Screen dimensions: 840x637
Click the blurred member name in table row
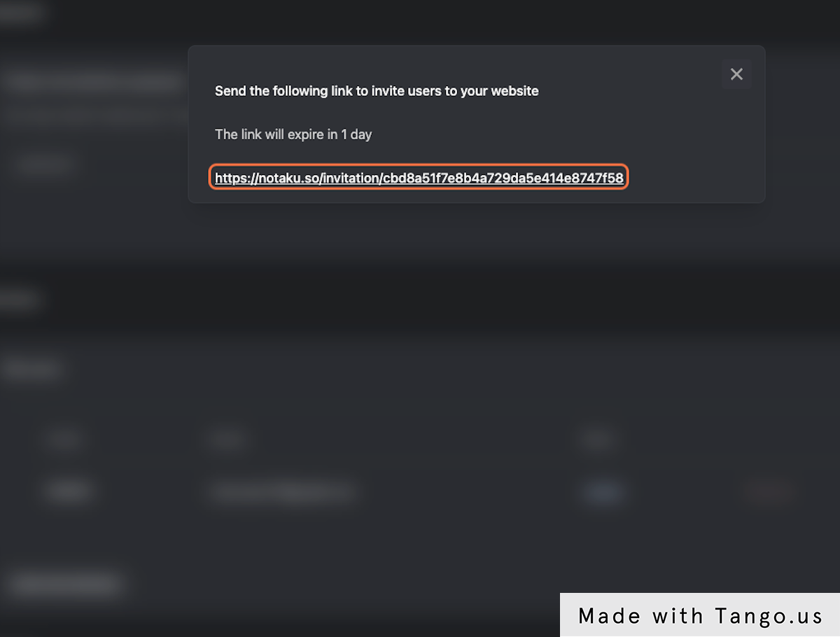pyautogui.click(x=69, y=491)
